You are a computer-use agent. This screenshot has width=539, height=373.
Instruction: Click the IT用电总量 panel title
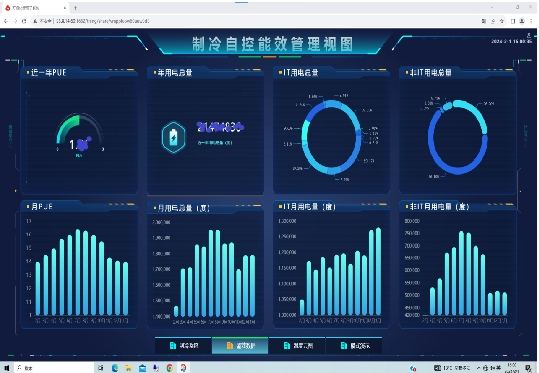coord(301,73)
